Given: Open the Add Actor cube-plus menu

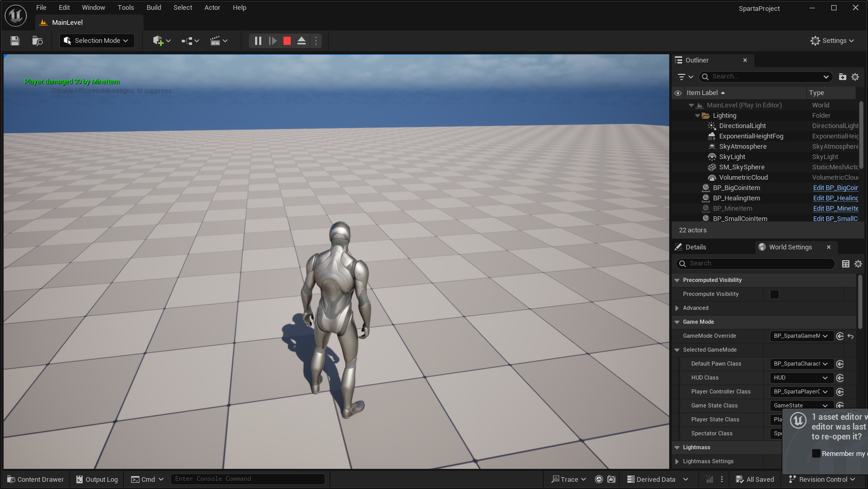Looking at the screenshot, I should (x=162, y=41).
